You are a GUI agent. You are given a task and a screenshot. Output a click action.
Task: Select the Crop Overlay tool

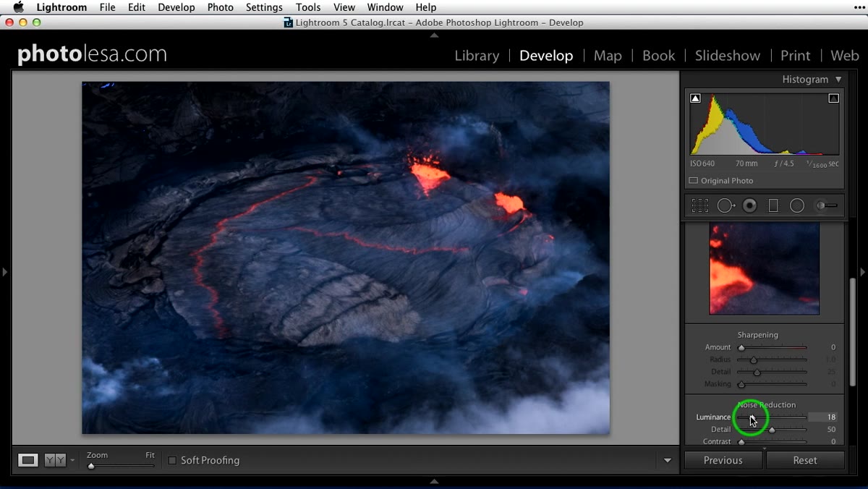coord(699,206)
